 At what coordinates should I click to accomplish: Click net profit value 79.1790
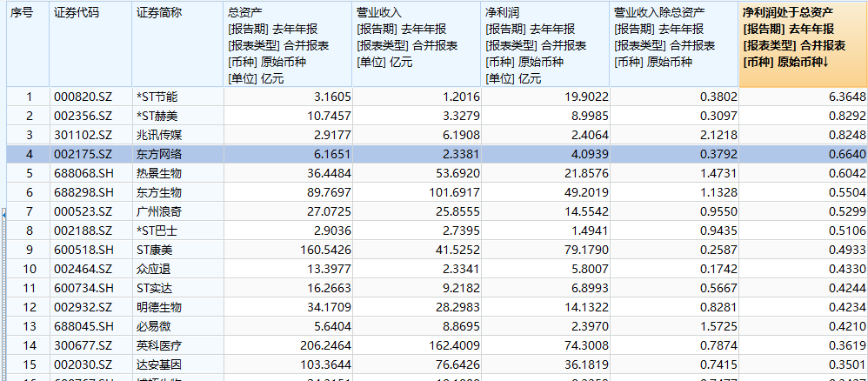coord(587,250)
